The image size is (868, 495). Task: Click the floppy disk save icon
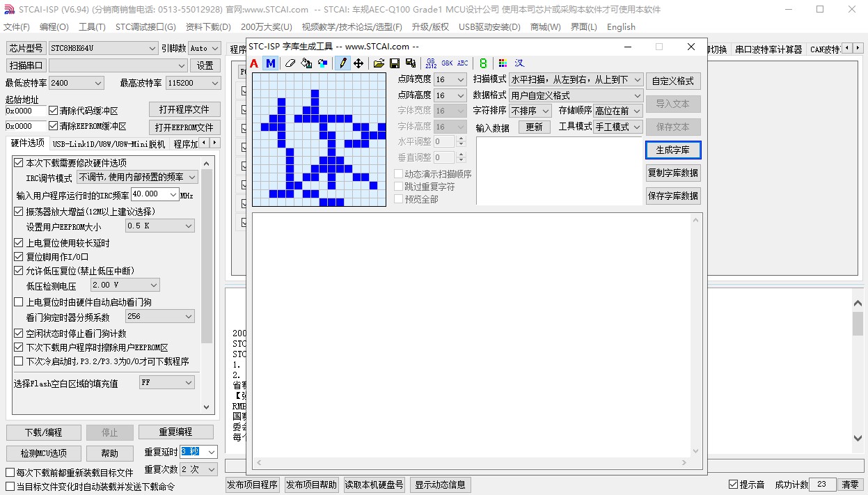394,63
